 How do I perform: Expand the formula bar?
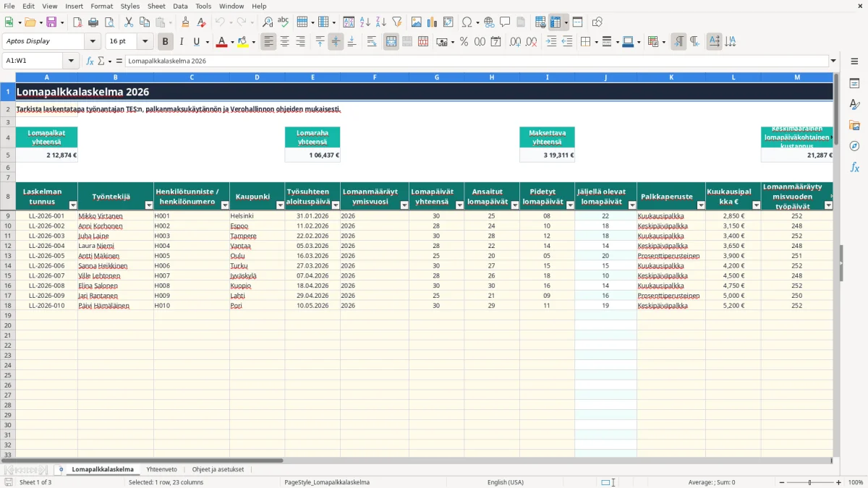[x=833, y=61]
